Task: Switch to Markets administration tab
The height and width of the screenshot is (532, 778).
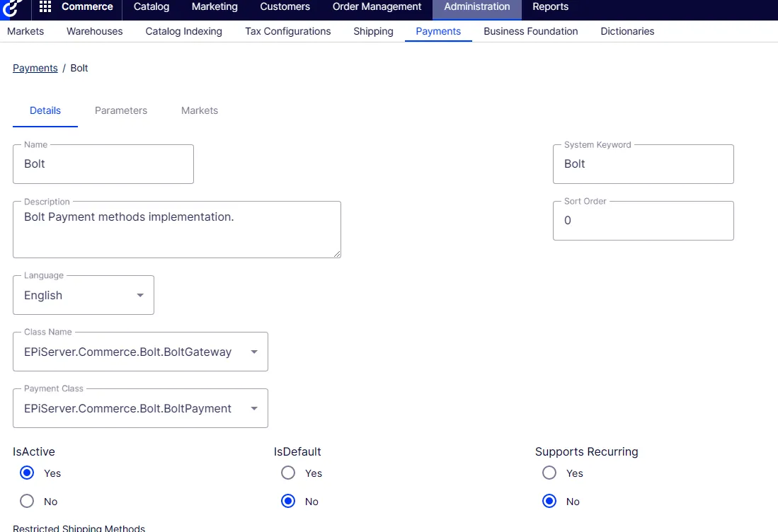Action: click(25, 31)
